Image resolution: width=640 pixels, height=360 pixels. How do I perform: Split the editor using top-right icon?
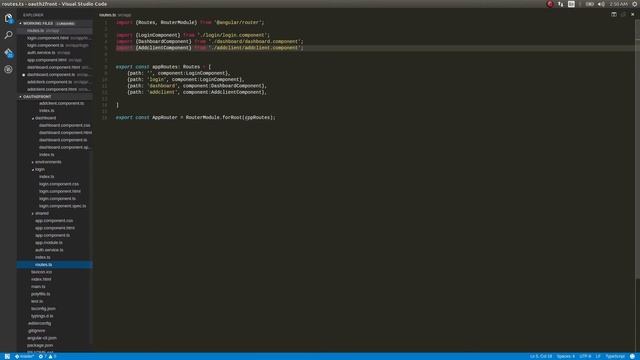[614, 14]
